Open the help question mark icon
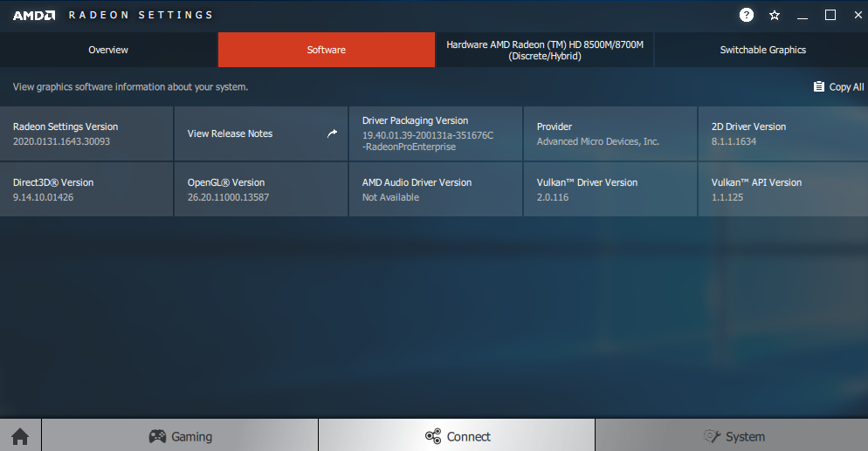868x451 pixels. (x=747, y=15)
